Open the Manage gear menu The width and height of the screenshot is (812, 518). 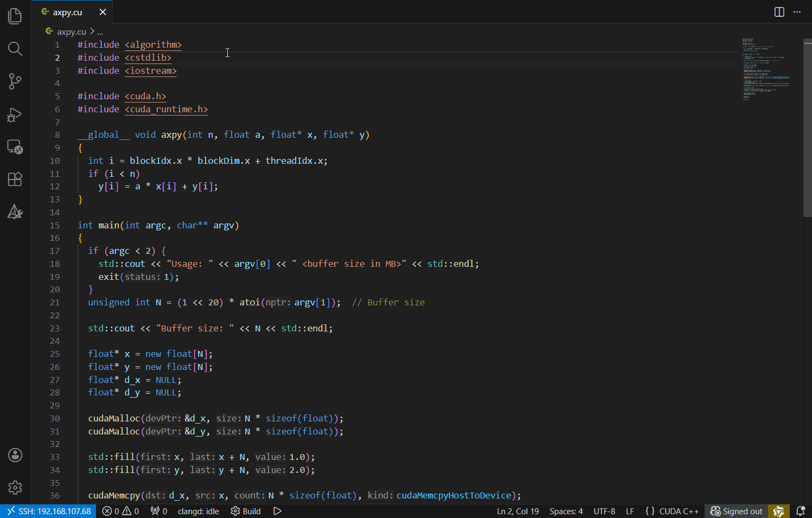click(15, 488)
